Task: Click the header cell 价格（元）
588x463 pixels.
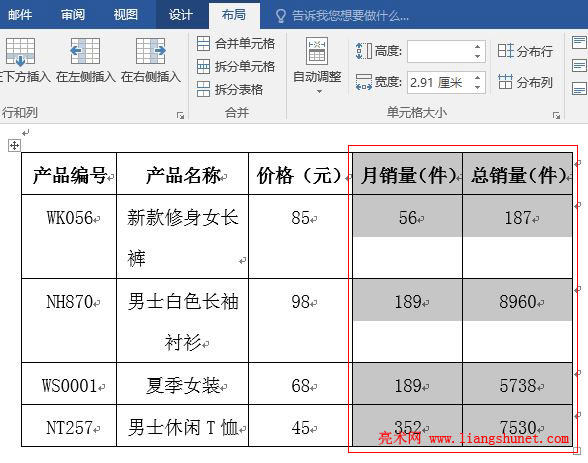Action: [299, 174]
